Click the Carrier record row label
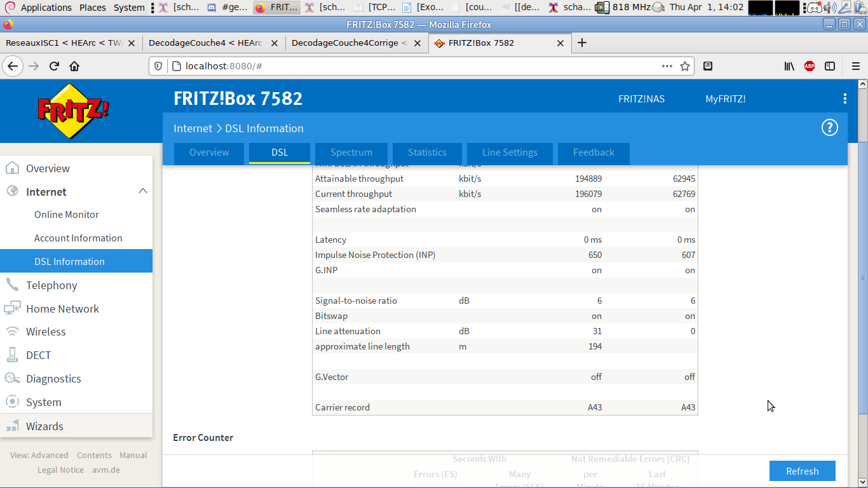 click(x=342, y=407)
